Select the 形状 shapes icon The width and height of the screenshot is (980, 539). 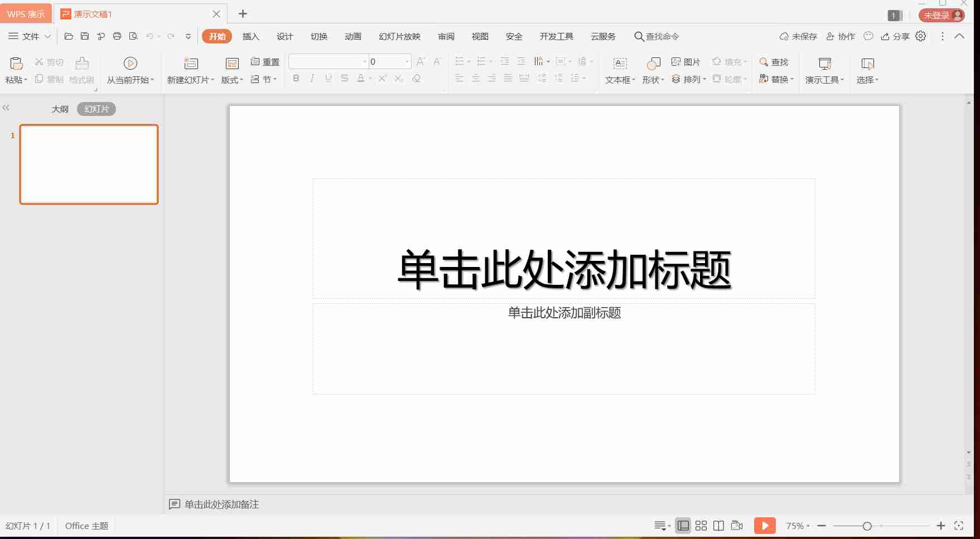pos(653,64)
